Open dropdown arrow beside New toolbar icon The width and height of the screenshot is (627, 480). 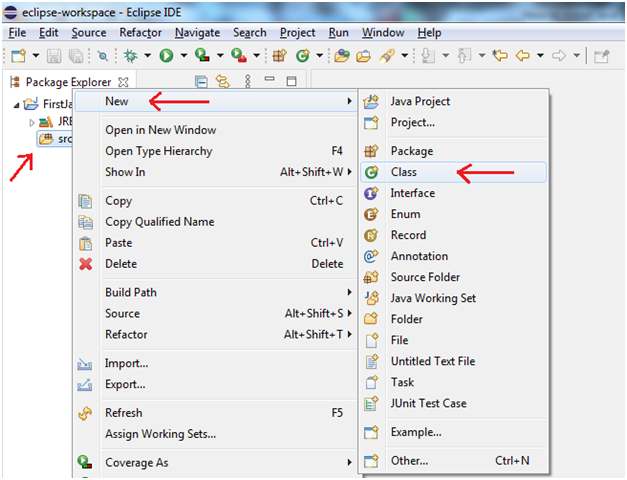(36, 56)
